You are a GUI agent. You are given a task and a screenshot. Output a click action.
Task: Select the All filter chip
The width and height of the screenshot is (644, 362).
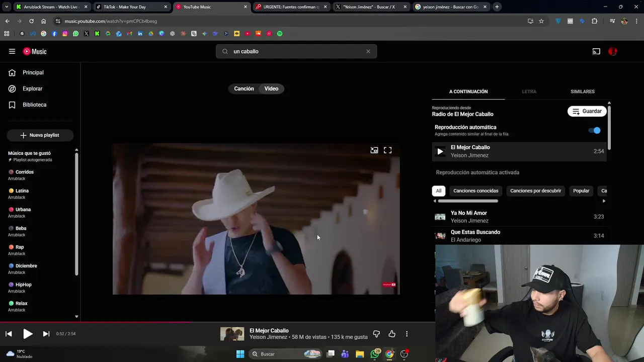pos(439,191)
